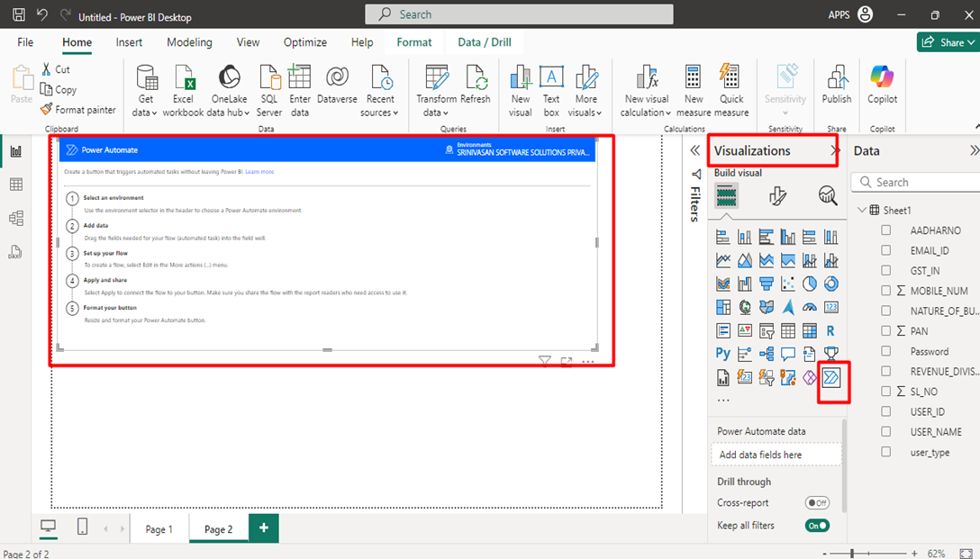Import an Excel workbook
The height and width of the screenshot is (559, 980).
click(183, 91)
